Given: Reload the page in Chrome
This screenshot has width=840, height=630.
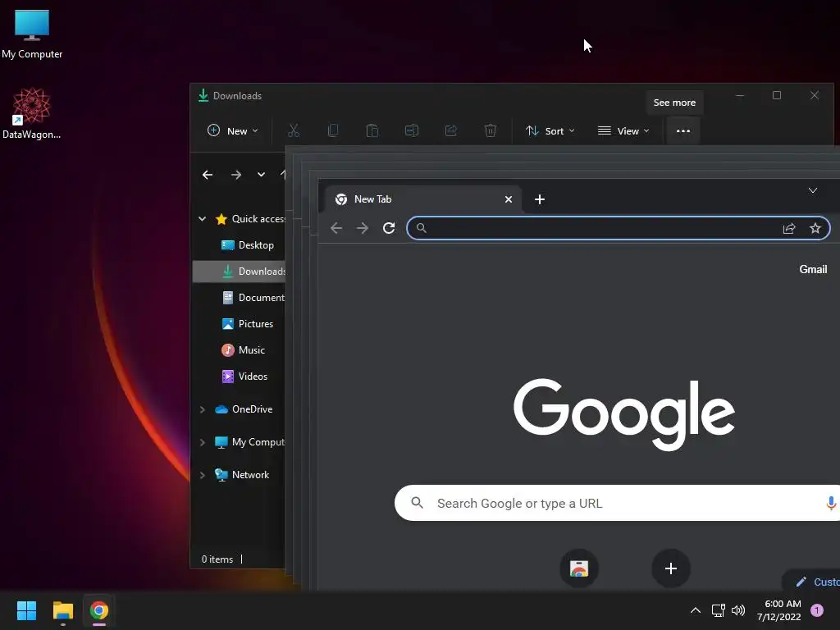Looking at the screenshot, I should [389, 228].
